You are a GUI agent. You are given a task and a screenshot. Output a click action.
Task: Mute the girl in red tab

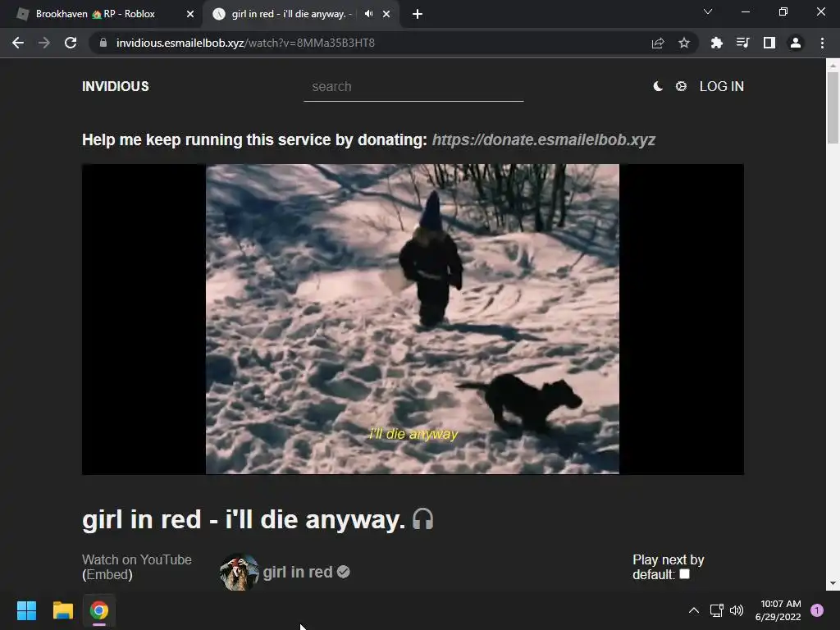368,14
